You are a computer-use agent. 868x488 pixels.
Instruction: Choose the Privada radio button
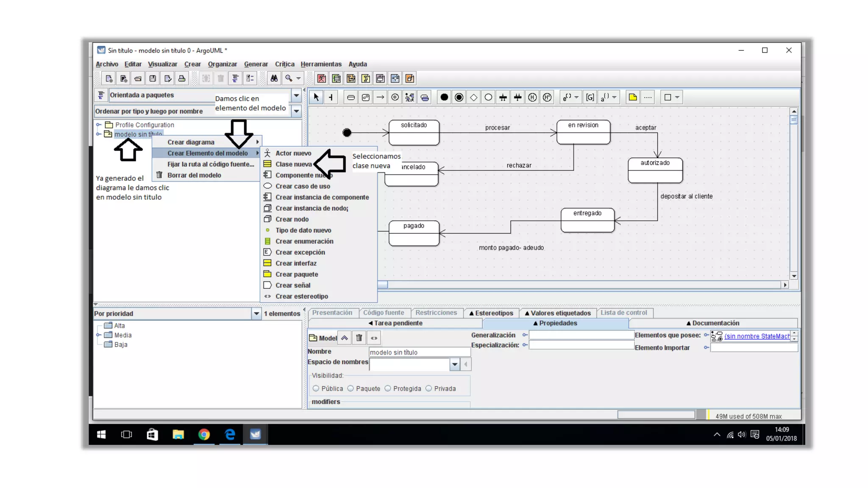429,388
